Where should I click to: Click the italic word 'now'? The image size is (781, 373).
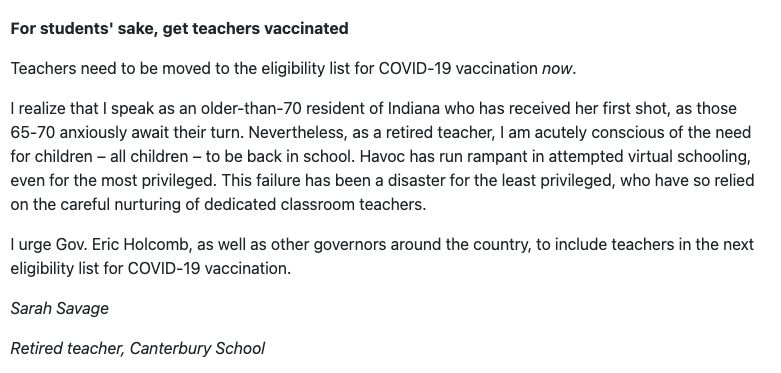pyautogui.click(x=557, y=69)
